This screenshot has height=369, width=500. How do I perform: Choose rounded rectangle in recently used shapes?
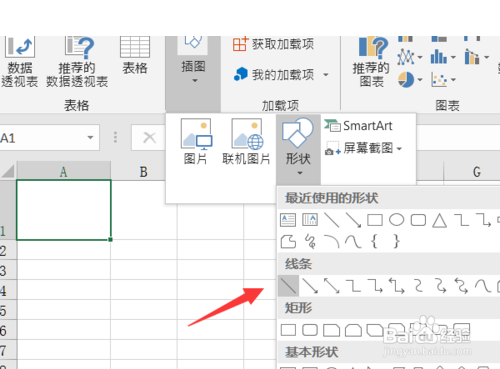tap(418, 220)
